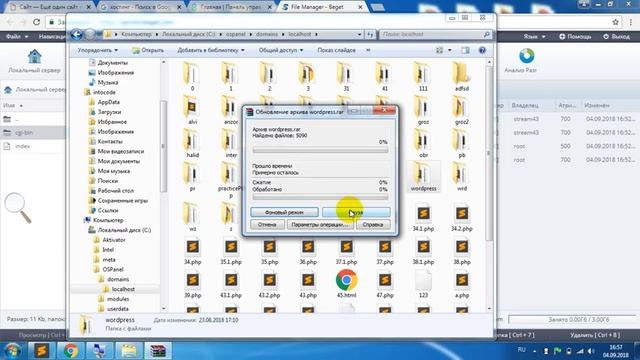Click Выход in Beget top bar
The height and width of the screenshot is (360, 640).
coord(616,37)
